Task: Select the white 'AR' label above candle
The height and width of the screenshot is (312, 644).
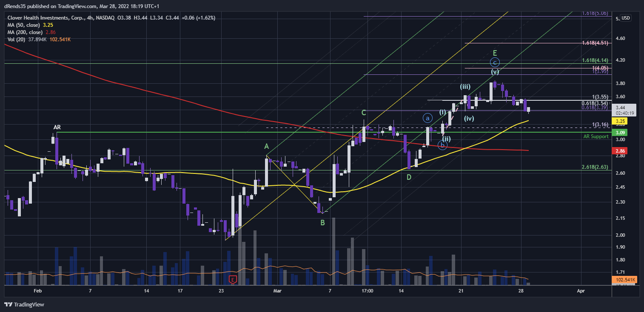Action: [57, 127]
